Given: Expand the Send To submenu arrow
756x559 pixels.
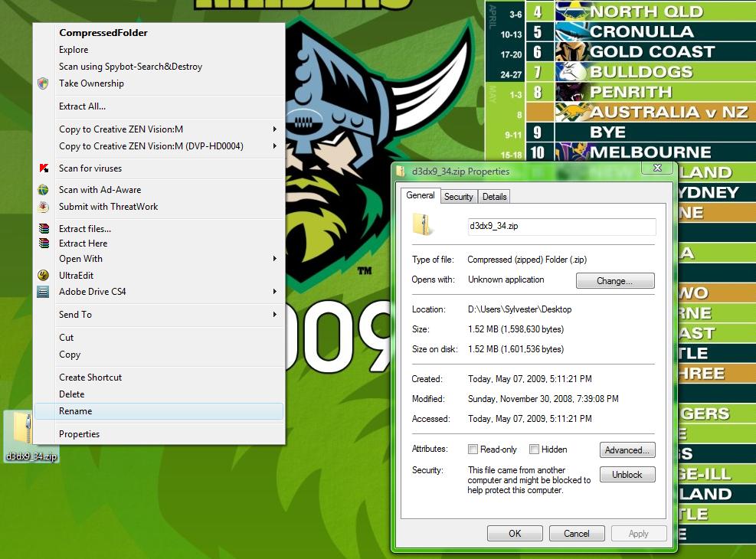Looking at the screenshot, I should pyautogui.click(x=275, y=315).
